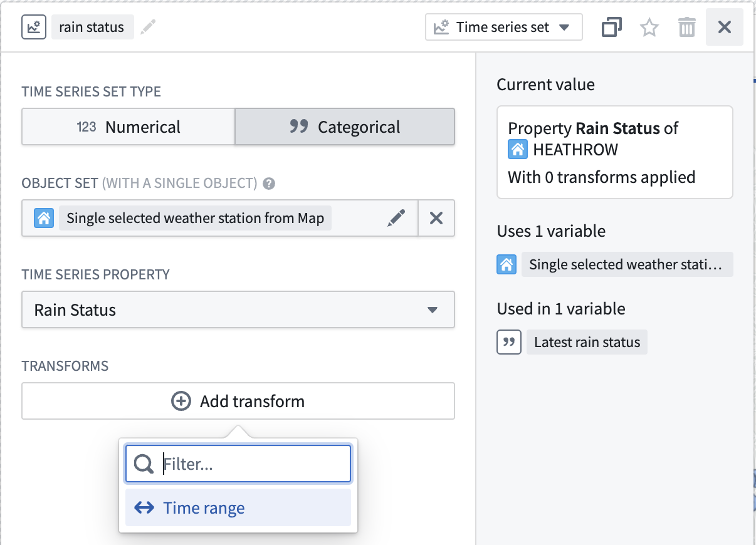
Task: Click the TIME SERIES PROPERTY label
Action: 96,274
